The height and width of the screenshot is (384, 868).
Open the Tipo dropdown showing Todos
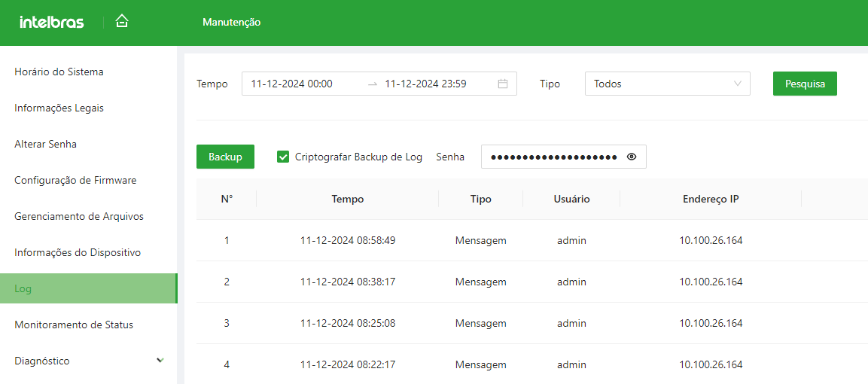(x=667, y=84)
